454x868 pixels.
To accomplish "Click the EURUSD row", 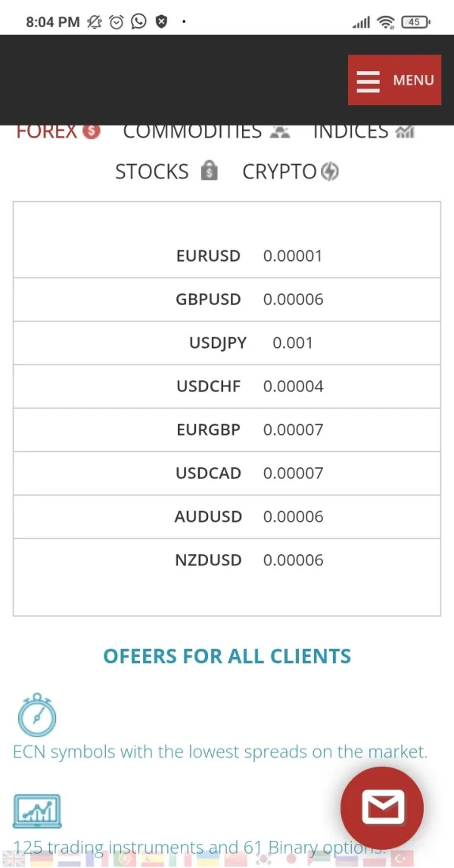I will point(227,256).
